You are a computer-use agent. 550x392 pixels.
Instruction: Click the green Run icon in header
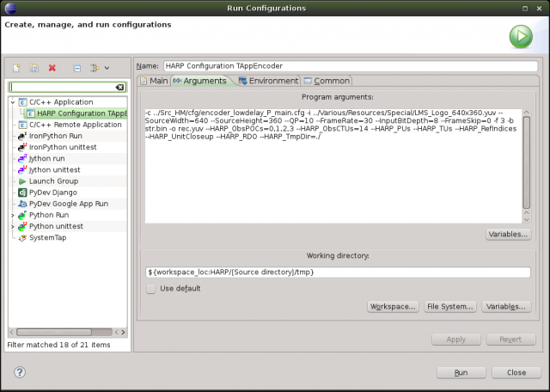coord(520,36)
